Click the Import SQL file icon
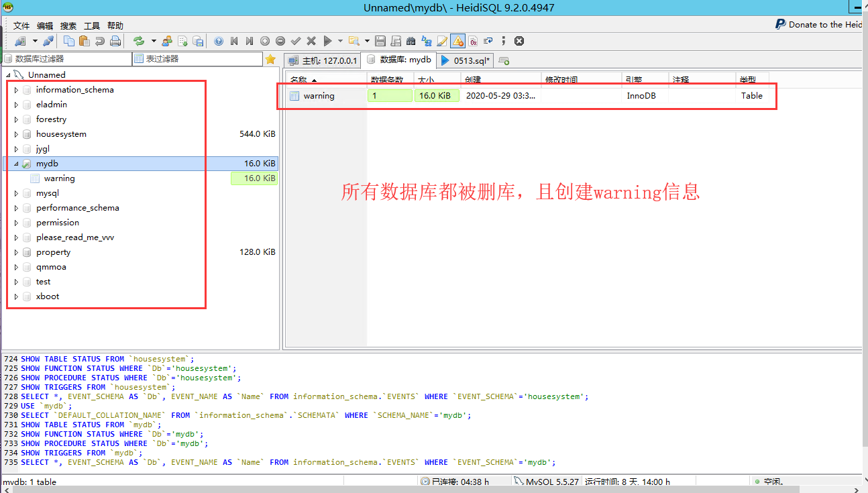Screen dimensions: 868x493 click(182, 41)
